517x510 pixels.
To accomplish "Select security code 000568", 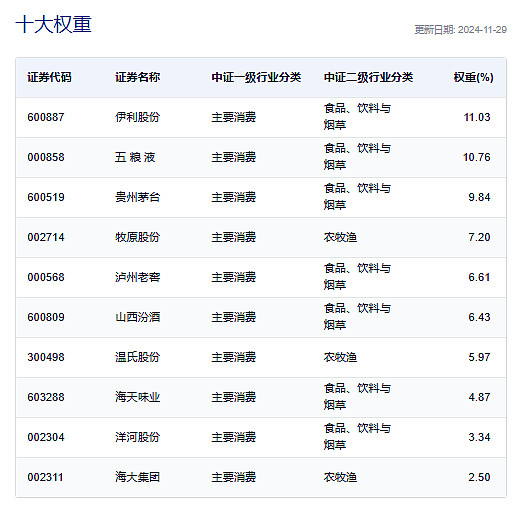I will coord(46,277).
